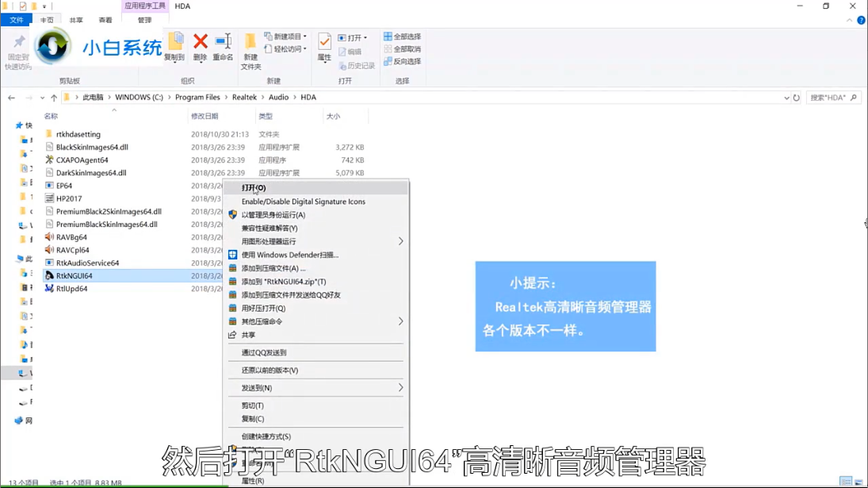Screen dimensions: 868x488
Task: Click the Up directory arrow
Action: 54,98
